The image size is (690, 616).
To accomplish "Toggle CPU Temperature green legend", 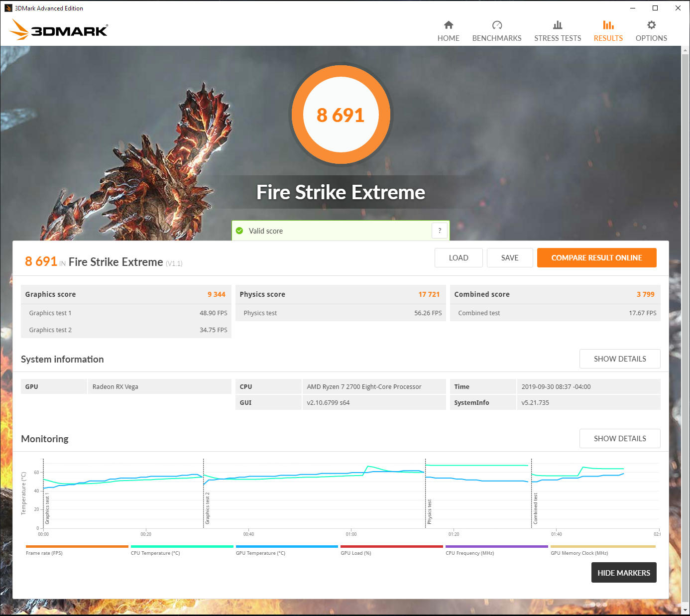I will [x=182, y=550].
